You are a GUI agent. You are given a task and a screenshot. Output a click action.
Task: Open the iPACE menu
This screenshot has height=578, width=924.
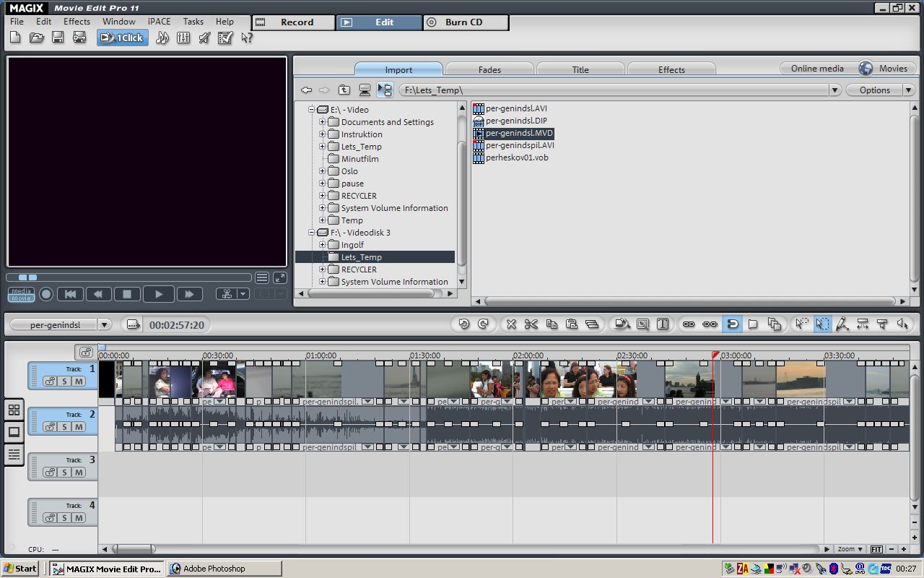159,22
